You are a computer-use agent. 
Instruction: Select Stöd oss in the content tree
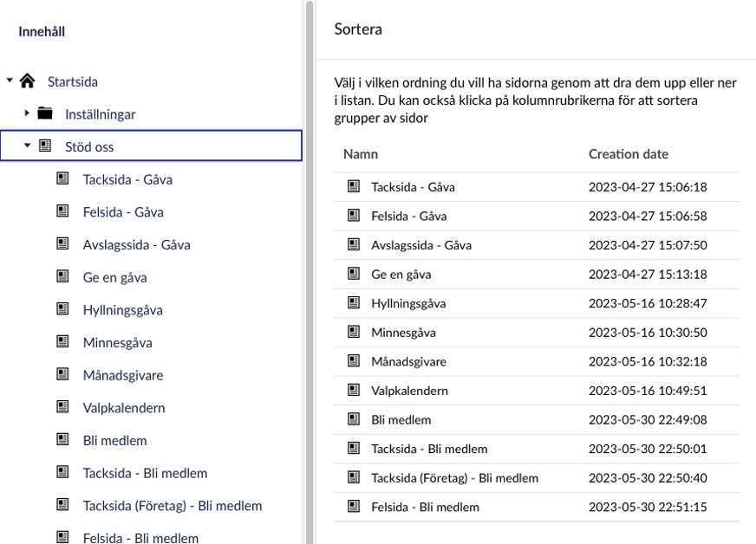coord(89,147)
